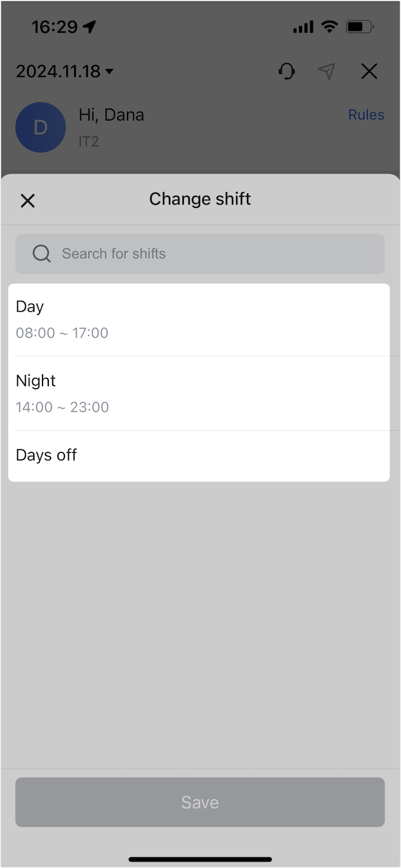Image resolution: width=401 pixels, height=868 pixels.
Task: Click the X to close the main screen
Action: coord(369,71)
